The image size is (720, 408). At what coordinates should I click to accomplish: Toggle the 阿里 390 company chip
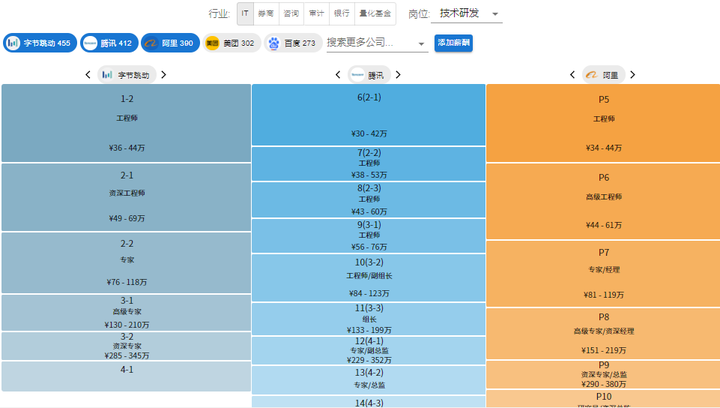(x=170, y=43)
